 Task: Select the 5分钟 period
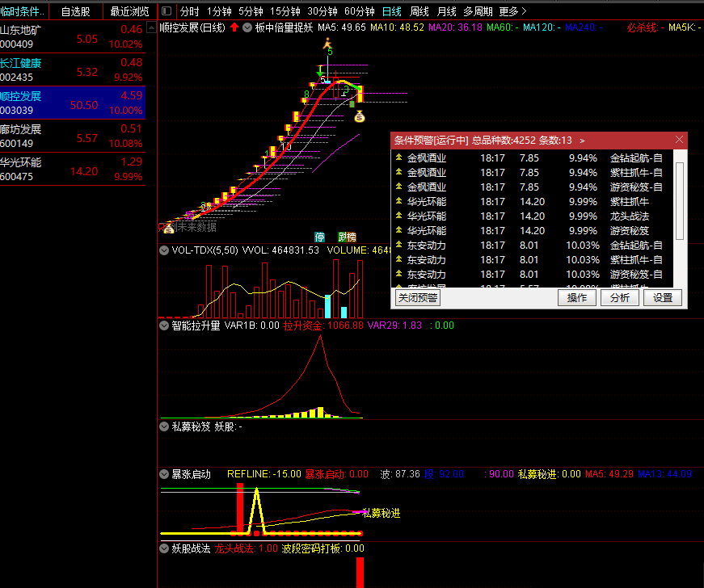[251, 11]
